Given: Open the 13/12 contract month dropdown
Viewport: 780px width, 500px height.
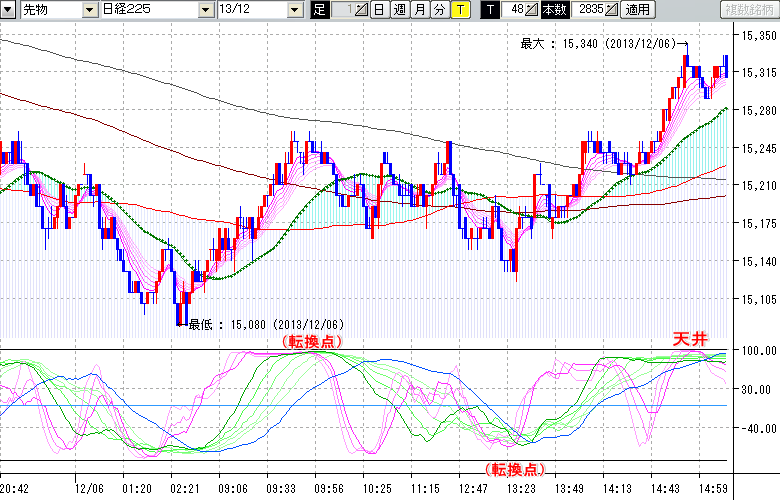Looking at the screenshot, I should tap(294, 10).
